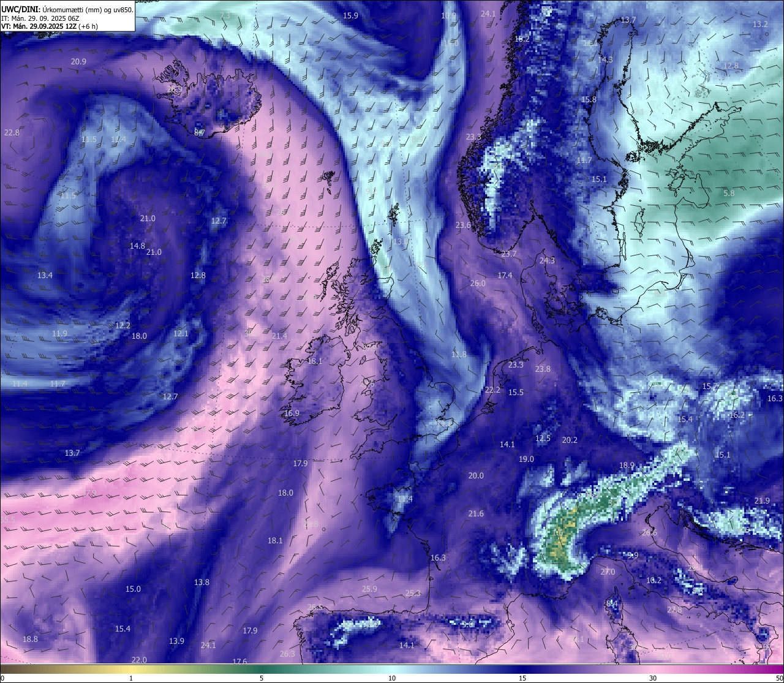
Task: Click the 13.4 value on the map
Action: 45,276
